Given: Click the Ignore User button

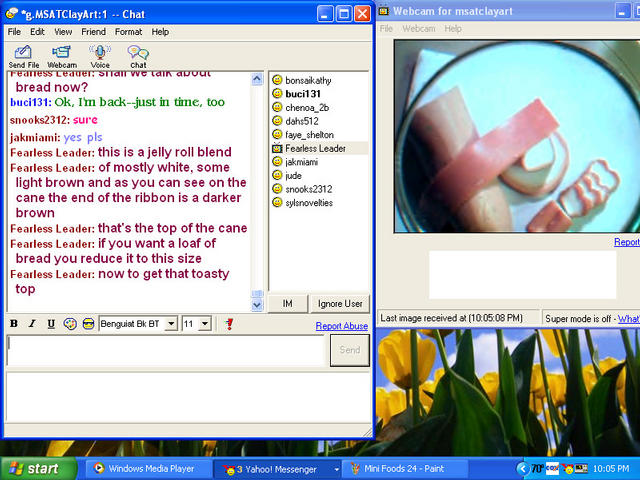Looking at the screenshot, I should (x=340, y=304).
